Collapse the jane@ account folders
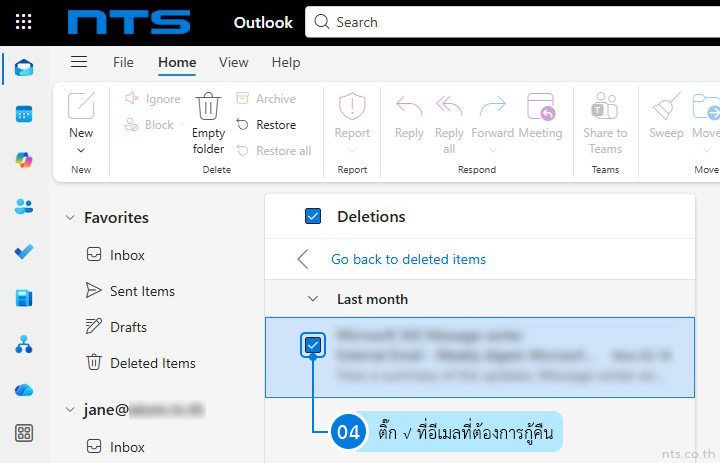The height and width of the screenshot is (463, 720). (70, 409)
